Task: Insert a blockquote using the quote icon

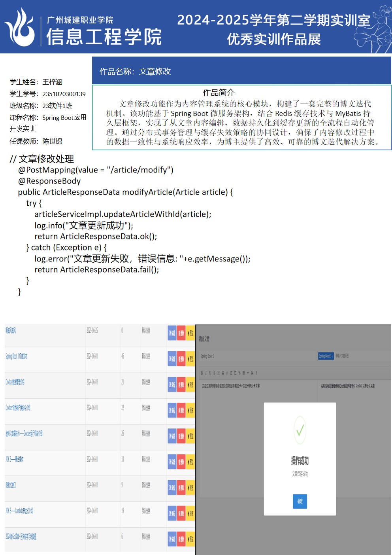Action: (x=223, y=373)
